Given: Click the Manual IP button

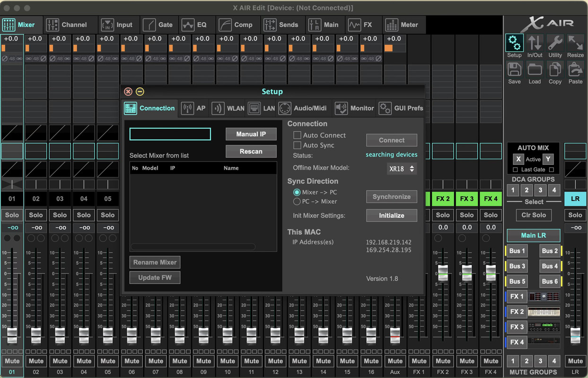Looking at the screenshot, I should 251,134.
